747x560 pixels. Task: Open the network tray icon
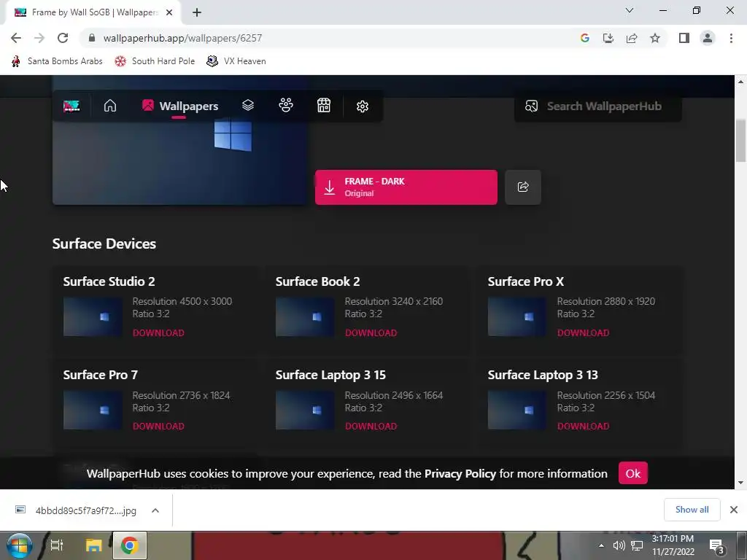click(637, 545)
